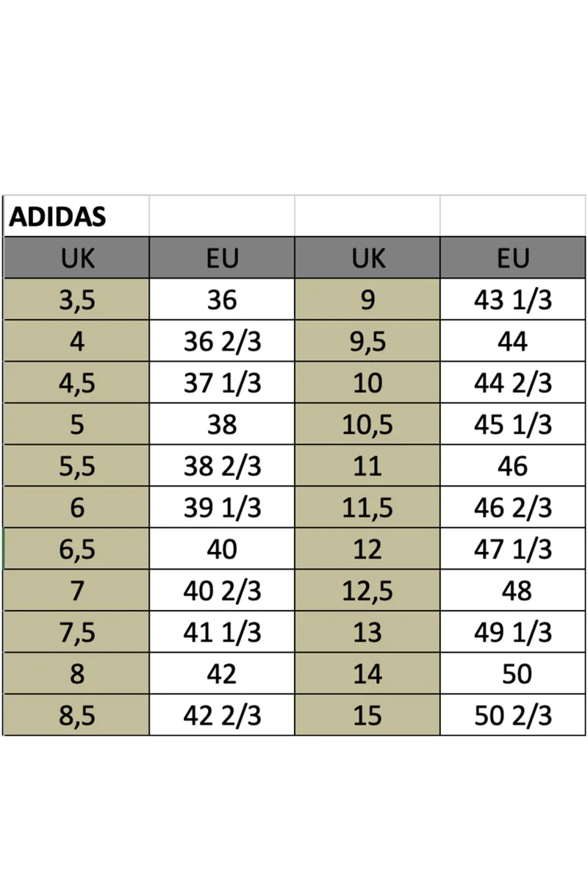Click the EU 36 2/3 cell
The image size is (588, 882).
[x=222, y=341]
